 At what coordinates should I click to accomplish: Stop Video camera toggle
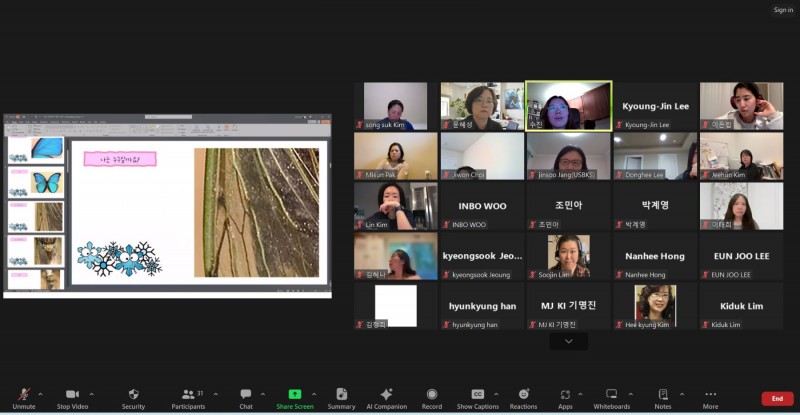(72, 398)
